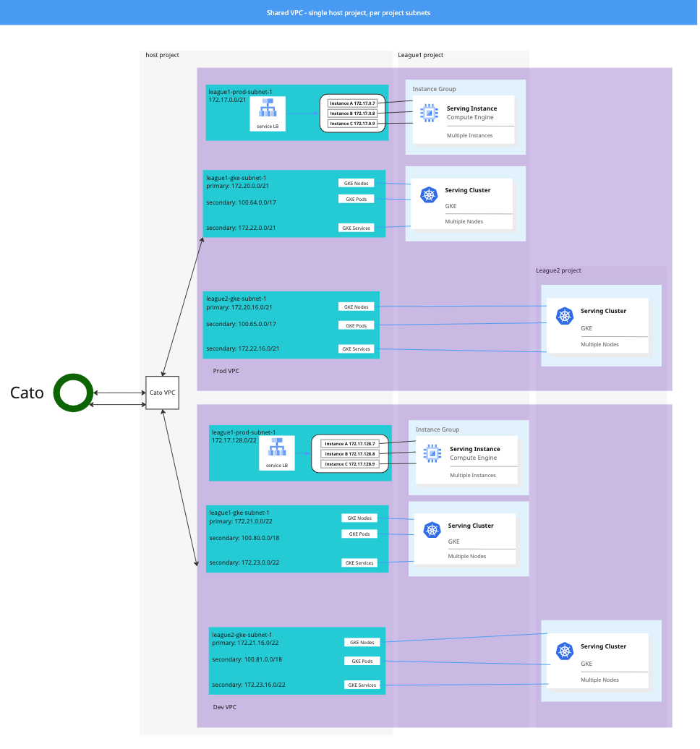The height and width of the screenshot is (749, 700).
Task: Click GKE Pods label beside secondary 100.64.0.0/17
Action: [357, 200]
